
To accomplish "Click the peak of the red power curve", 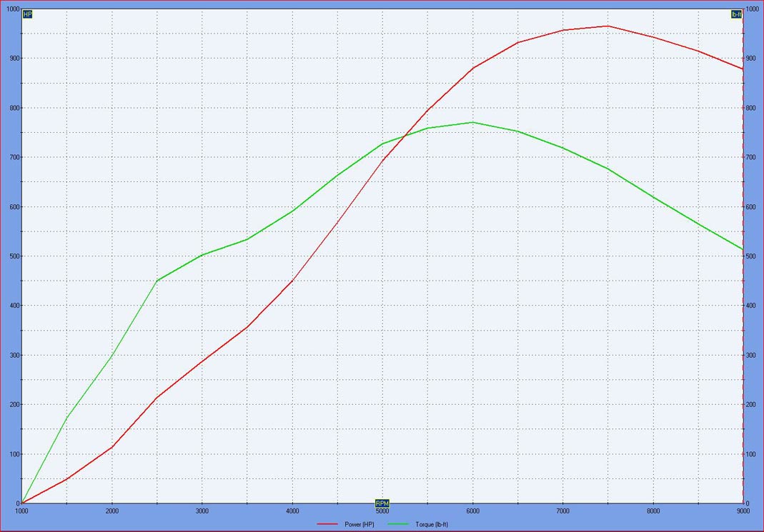I will (607, 26).
